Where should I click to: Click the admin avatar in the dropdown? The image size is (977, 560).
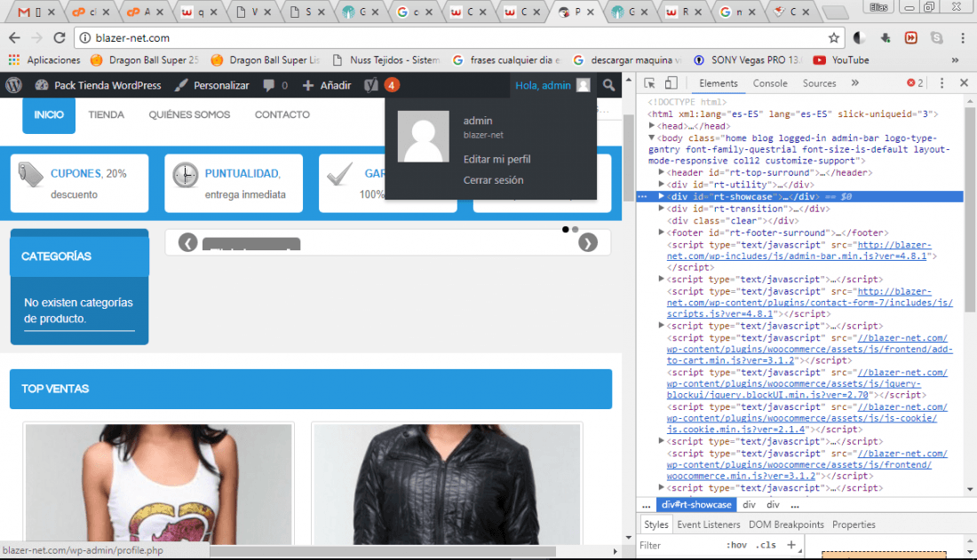coord(423,137)
